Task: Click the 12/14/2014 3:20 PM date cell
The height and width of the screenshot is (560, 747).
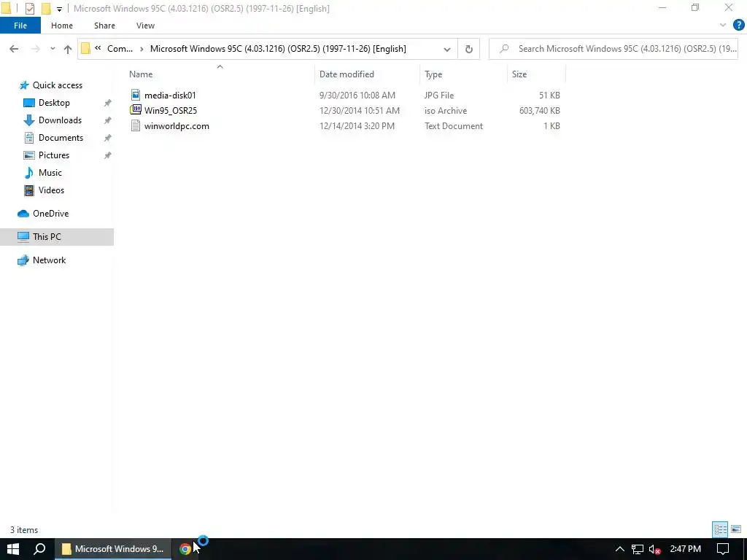Action: (x=357, y=125)
